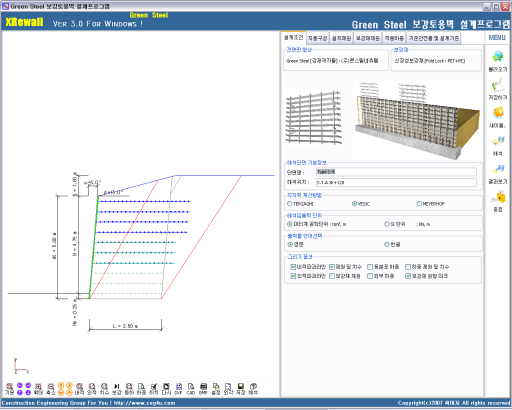
Task: Click the DXF export icon in the bottom toolbar
Action: pyautogui.click(x=179, y=387)
